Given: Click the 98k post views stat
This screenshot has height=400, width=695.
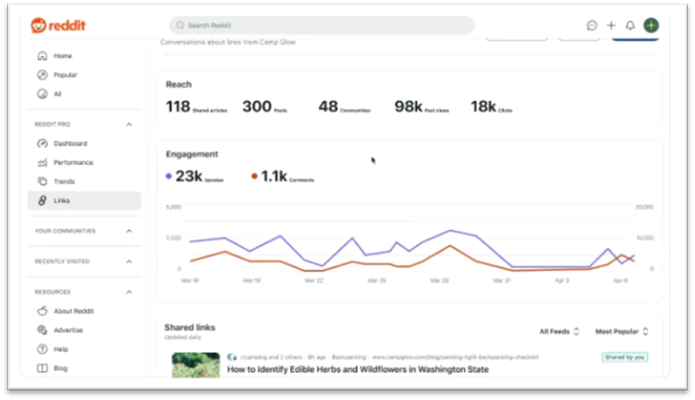Looking at the screenshot, I should (422, 107).
